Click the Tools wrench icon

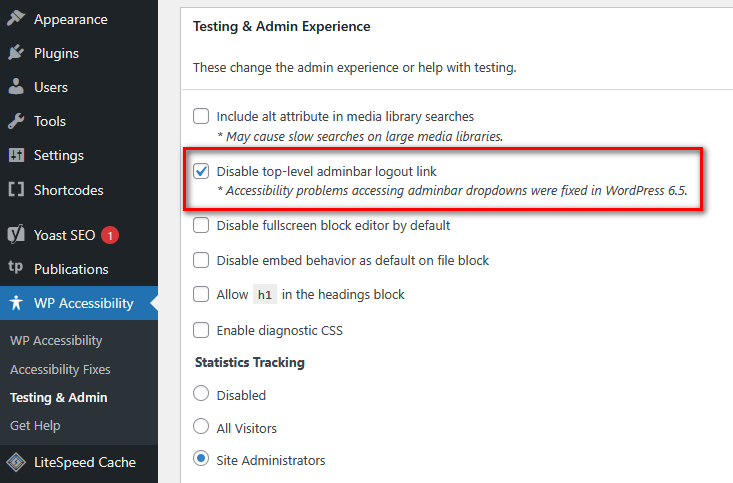click(x=16, y=121)
